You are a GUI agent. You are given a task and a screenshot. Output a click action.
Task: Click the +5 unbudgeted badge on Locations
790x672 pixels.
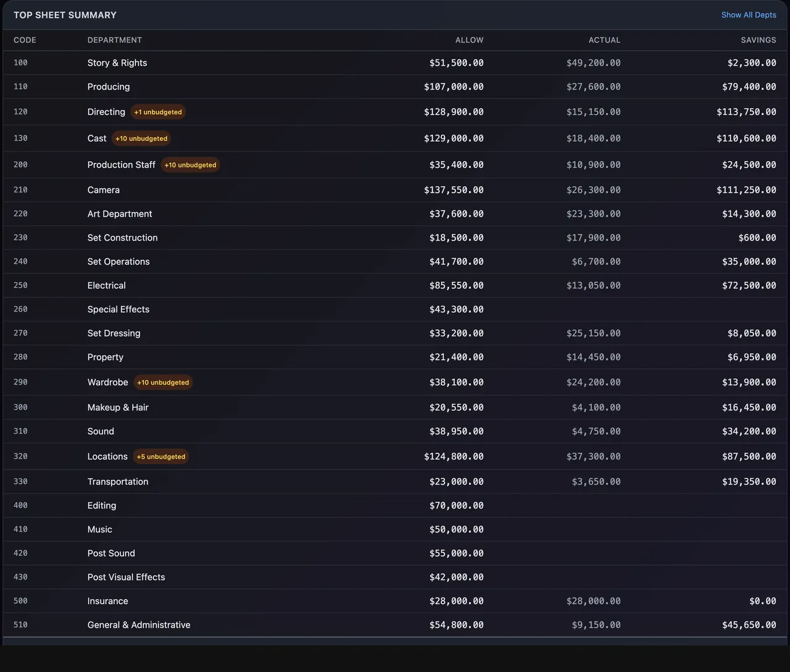point(161,457)
